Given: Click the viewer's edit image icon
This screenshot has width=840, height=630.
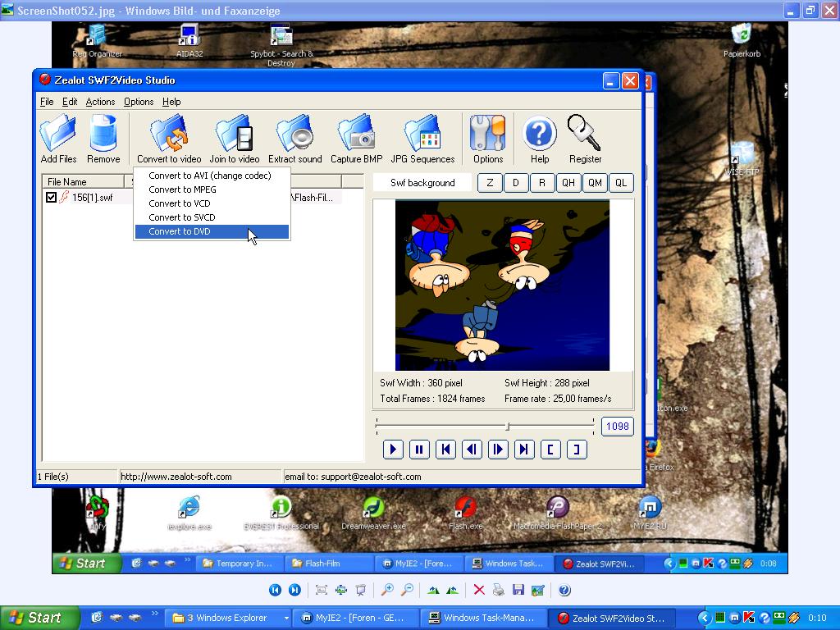Looking at the screenshot, I should pos(538,590).
